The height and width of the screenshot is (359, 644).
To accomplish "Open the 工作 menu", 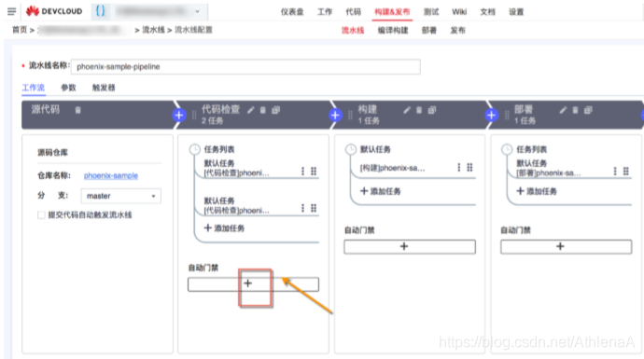I will tap(325, 12).
